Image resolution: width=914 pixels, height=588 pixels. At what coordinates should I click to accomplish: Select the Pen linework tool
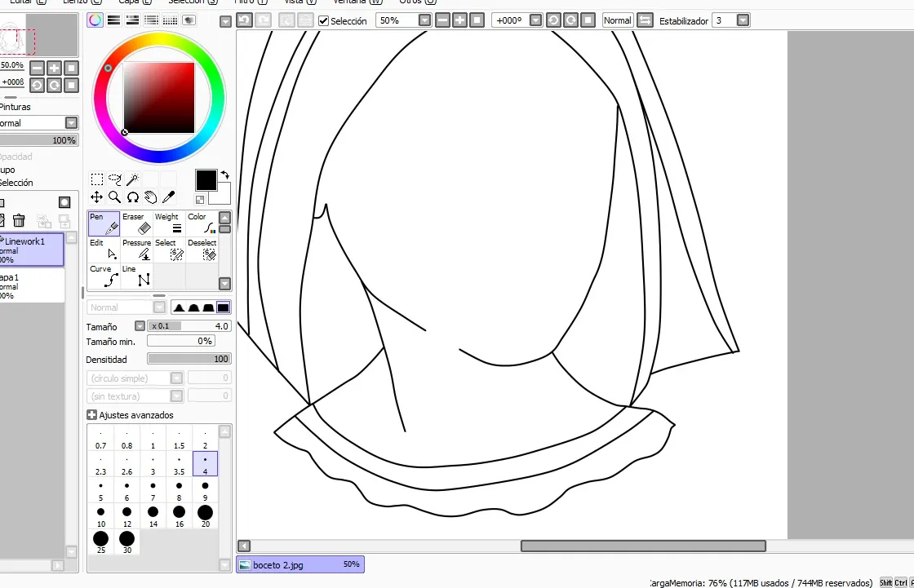[104, 223]
